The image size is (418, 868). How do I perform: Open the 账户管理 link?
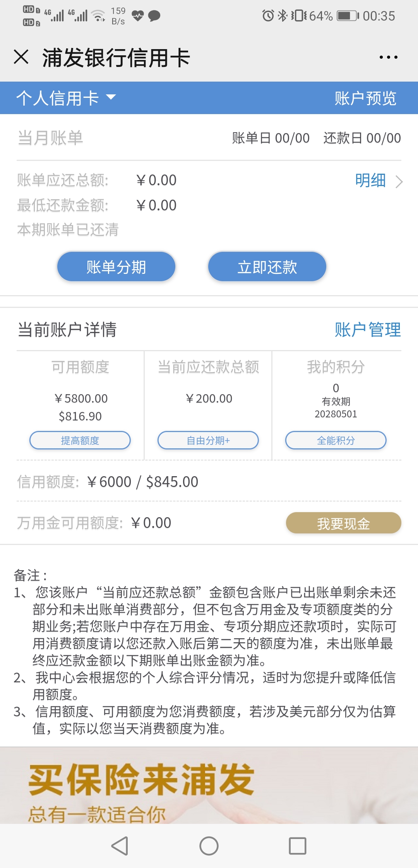pyautogui.click(x=368, y=330)
